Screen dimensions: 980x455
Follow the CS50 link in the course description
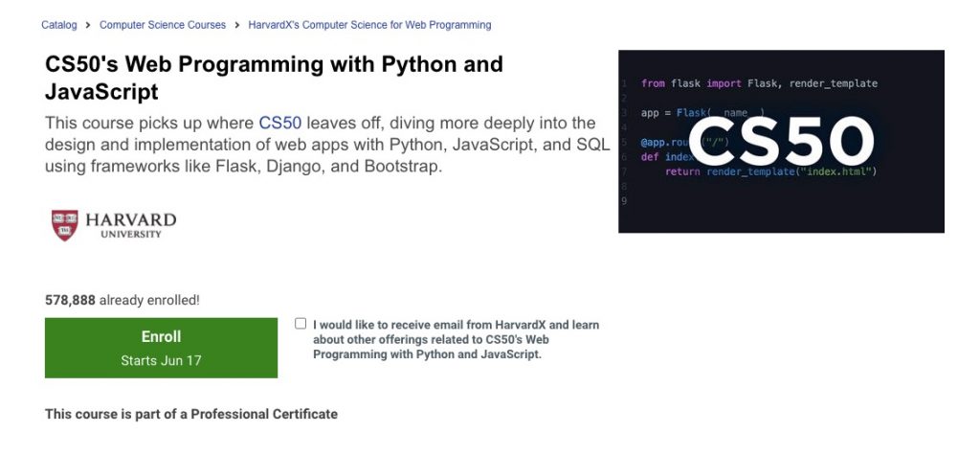(x=279, y=123)
